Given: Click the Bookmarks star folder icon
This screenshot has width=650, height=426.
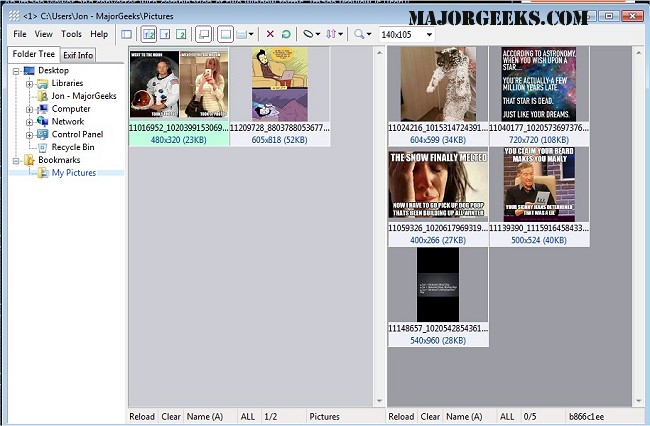Looking at the screenshot, I should [29, 160].
